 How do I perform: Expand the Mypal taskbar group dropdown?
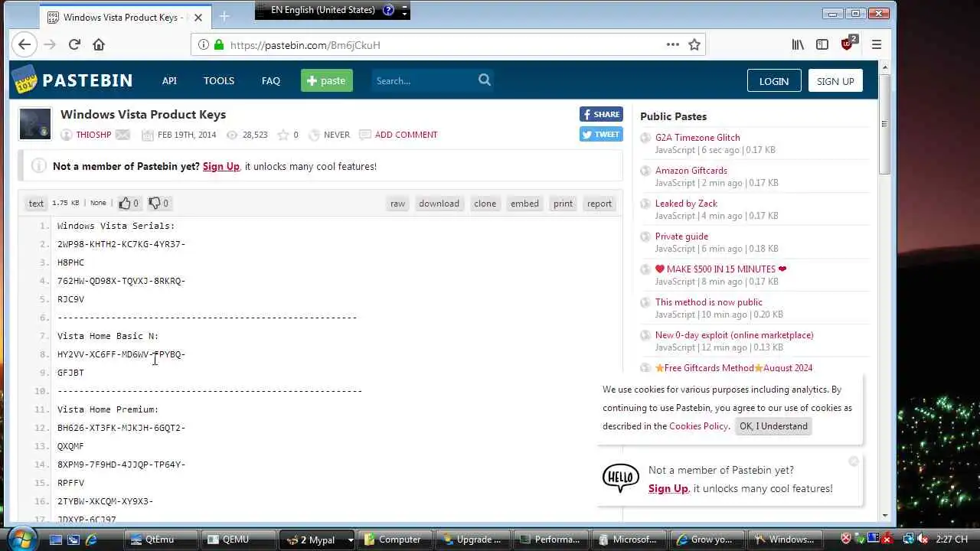coord(350,540)
